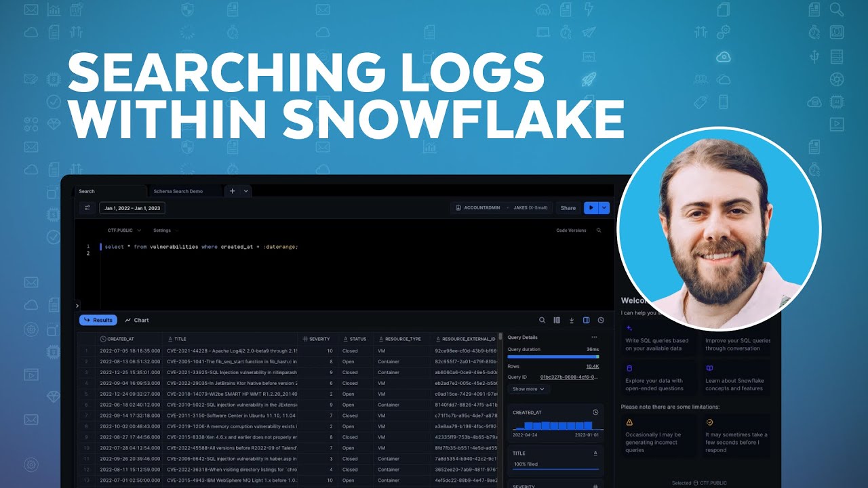The height and width of the screenshot is (488, 868).
Task: Select the Chart view tab
Action: click(x=137, y=320)
